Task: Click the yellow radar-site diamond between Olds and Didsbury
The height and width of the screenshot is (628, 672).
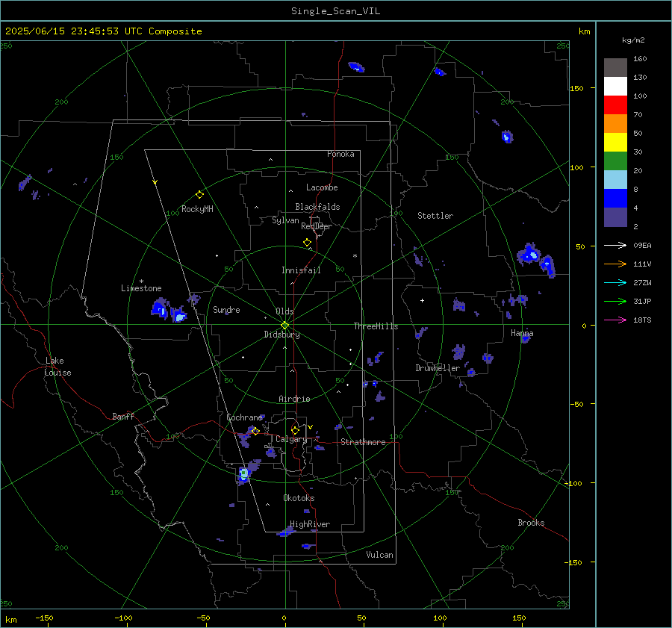Action: coord(284,325)
